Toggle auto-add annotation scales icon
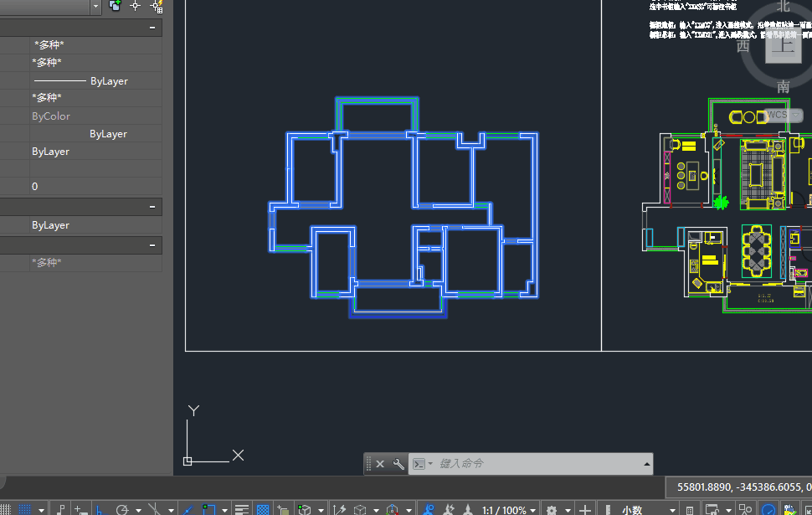 (x=449, y=510)
